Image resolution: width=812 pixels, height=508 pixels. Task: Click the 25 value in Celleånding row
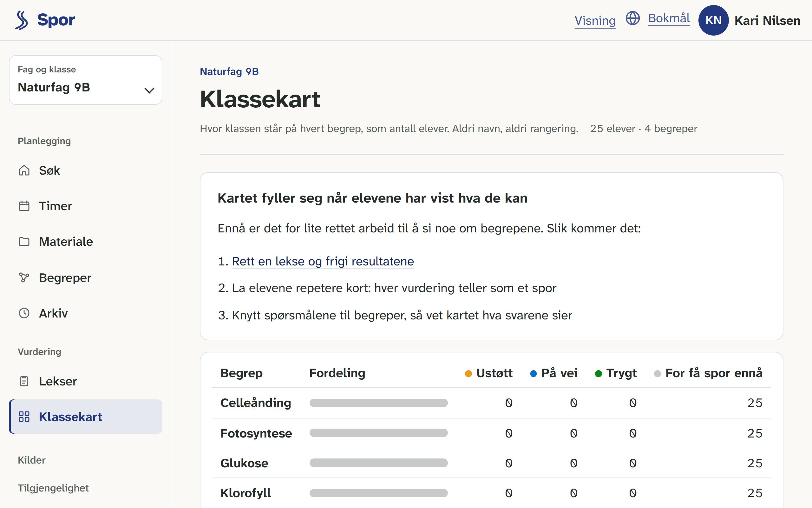(755, 403)
